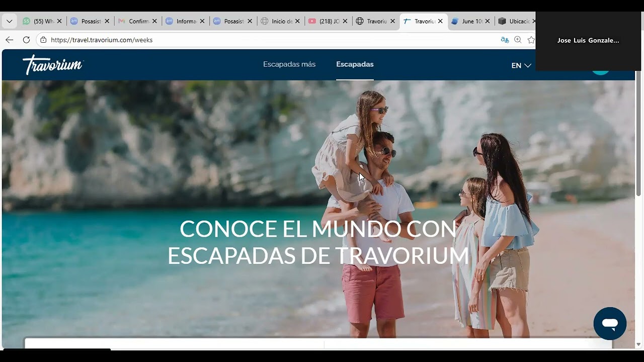This screenshot has height=362, width=644.
Task: Switch to the Inicio de tab
Action: [x=280, y=21]
